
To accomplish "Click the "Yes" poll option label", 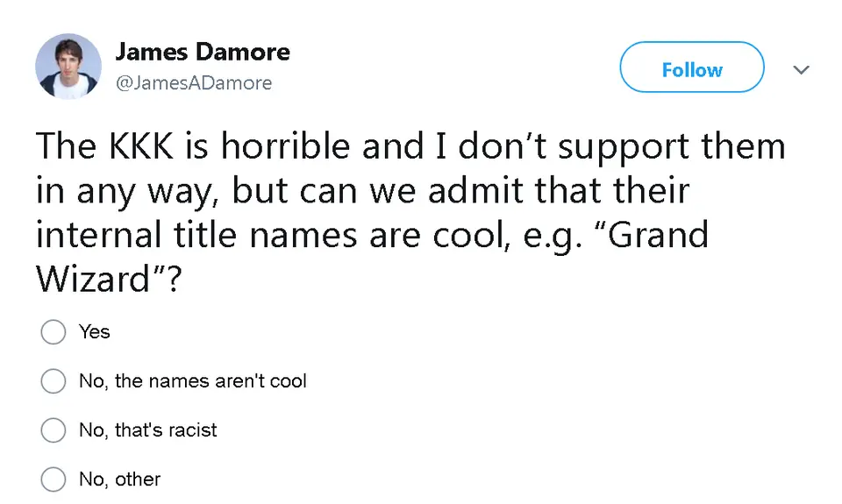I will pos(95,331).
